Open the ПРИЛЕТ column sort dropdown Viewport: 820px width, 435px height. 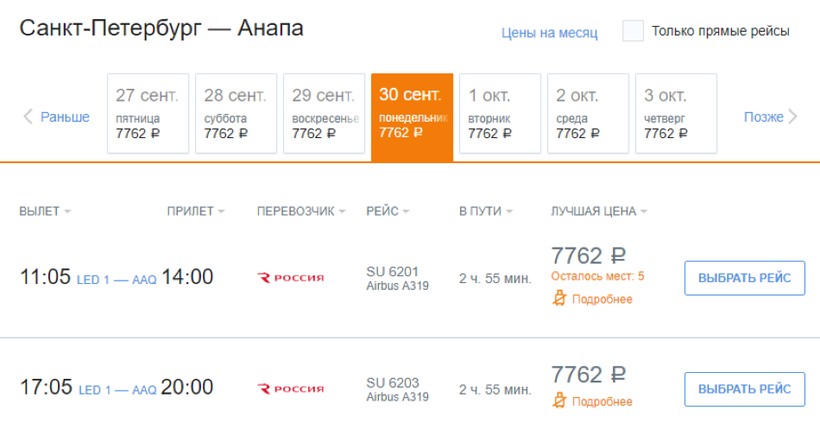196,211
